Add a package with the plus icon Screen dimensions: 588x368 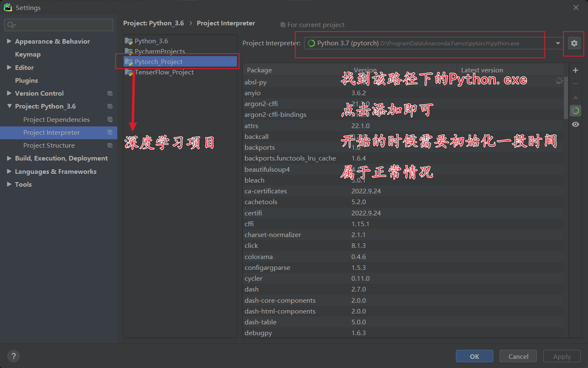576,70
